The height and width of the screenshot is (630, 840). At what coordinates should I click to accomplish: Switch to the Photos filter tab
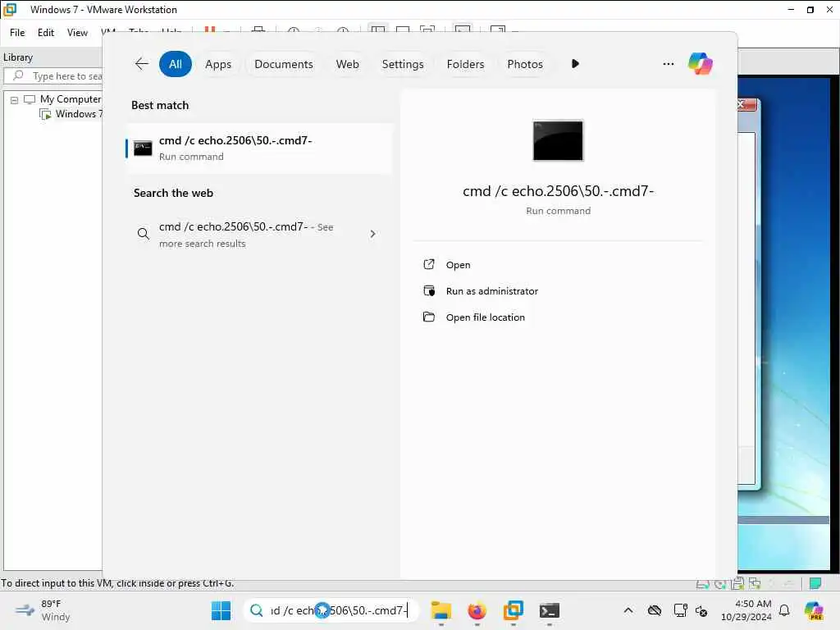(524, 64)
